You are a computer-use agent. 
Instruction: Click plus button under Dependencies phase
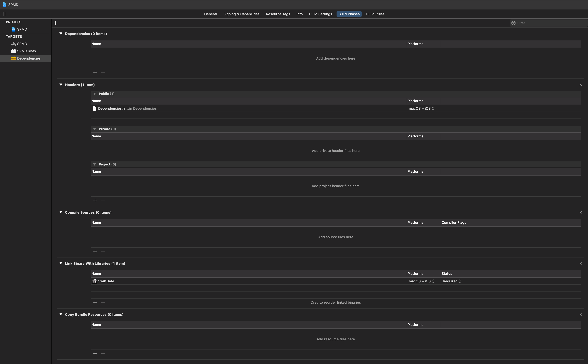pyautogui.click(x=95, y=73)
